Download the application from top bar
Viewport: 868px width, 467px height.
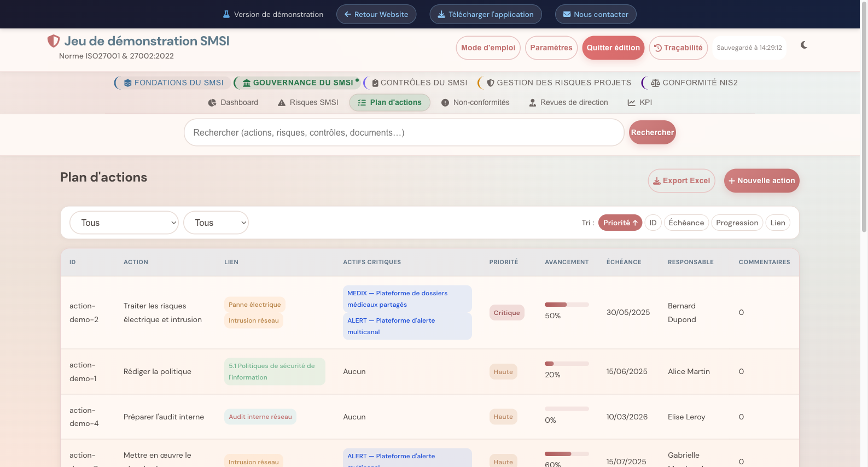pos(485,14)
